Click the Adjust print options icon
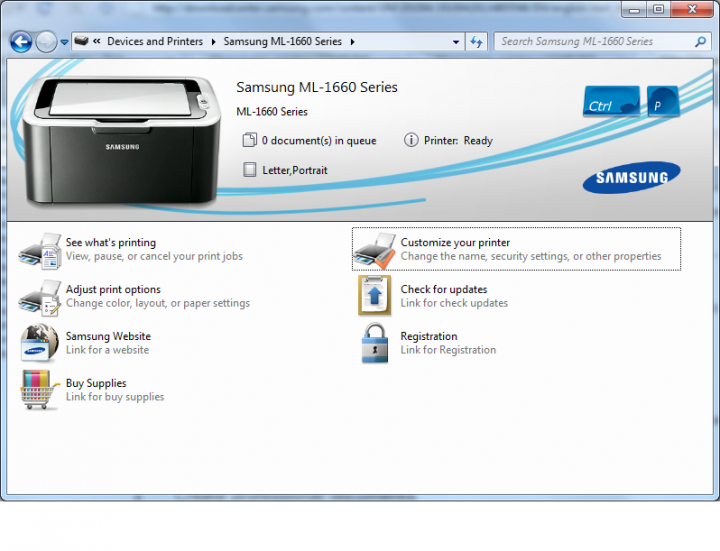The image size is (720, 551). tap(40, 297)
